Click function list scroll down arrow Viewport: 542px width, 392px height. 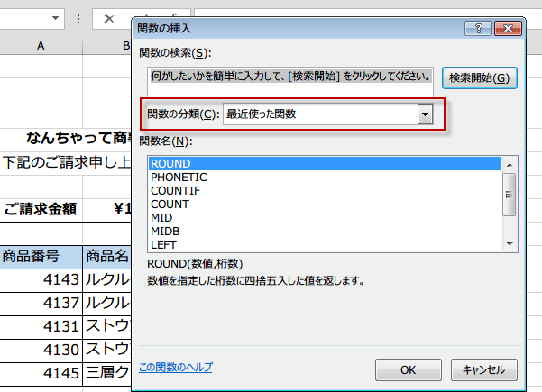click(510, 244)
